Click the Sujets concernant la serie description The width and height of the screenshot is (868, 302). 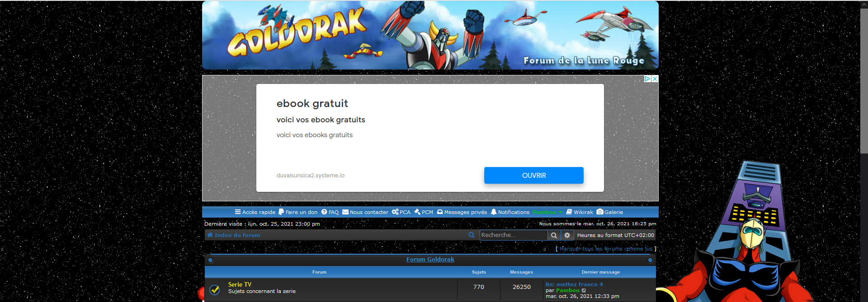pos(262,292)
